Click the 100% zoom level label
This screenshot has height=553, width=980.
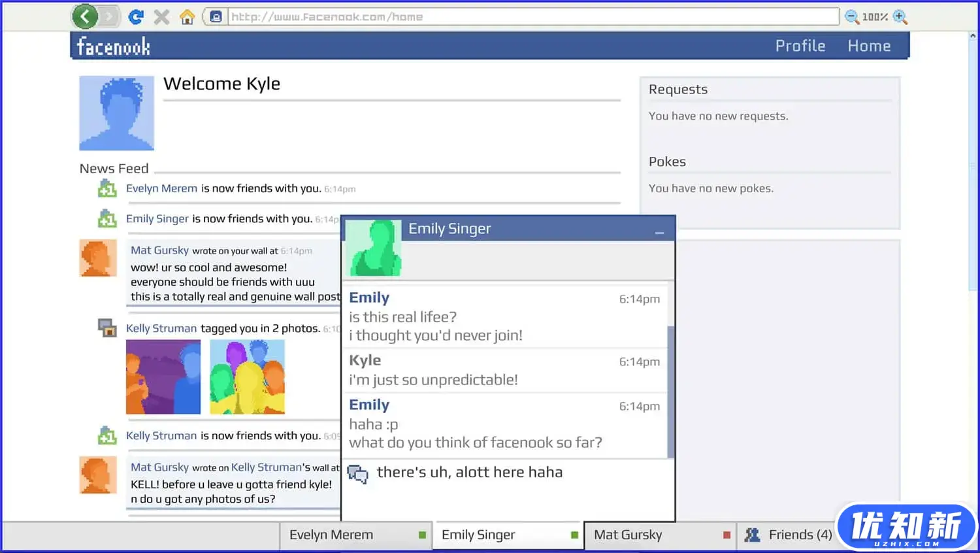pyautogui.click(x=875, y=17)
